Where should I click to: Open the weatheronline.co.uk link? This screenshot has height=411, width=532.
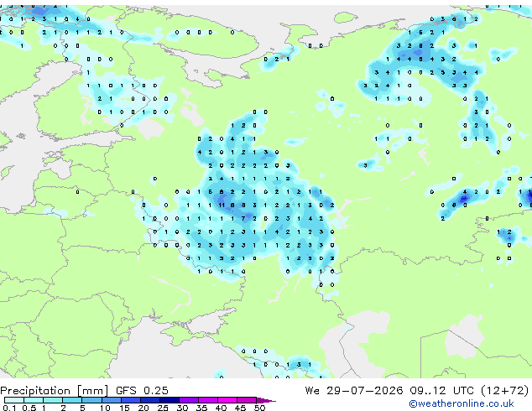[462, 403]
